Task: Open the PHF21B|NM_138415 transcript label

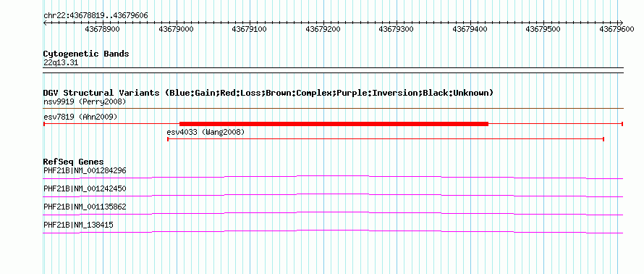Action: (78, 225)
